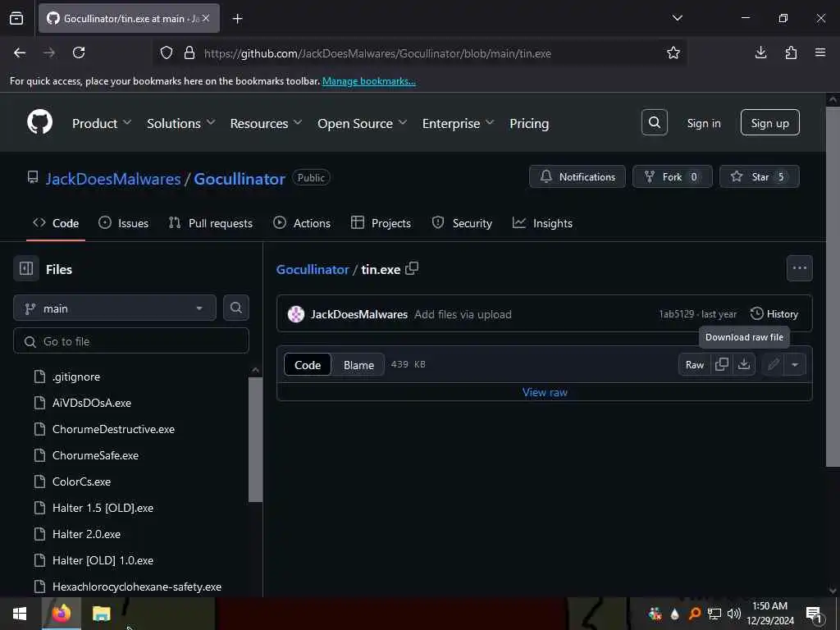Click the browser URL address bar
This screenshot has height=630, width=840.
pos(420,52)
